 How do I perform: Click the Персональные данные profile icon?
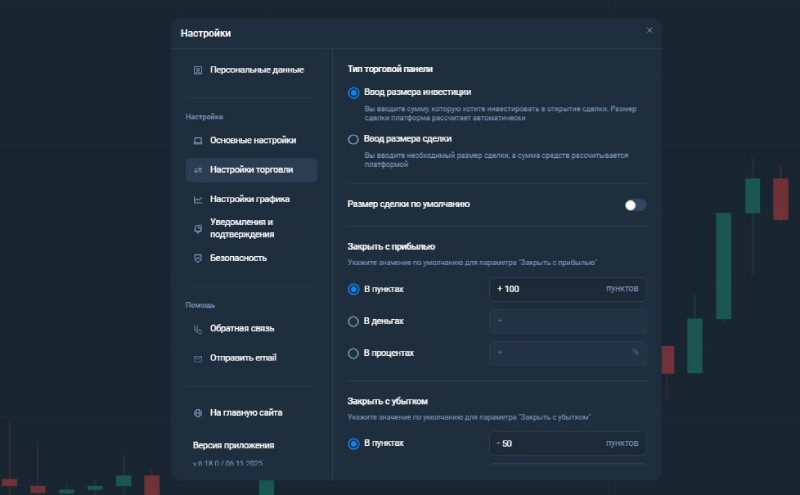tap(198, 70)
